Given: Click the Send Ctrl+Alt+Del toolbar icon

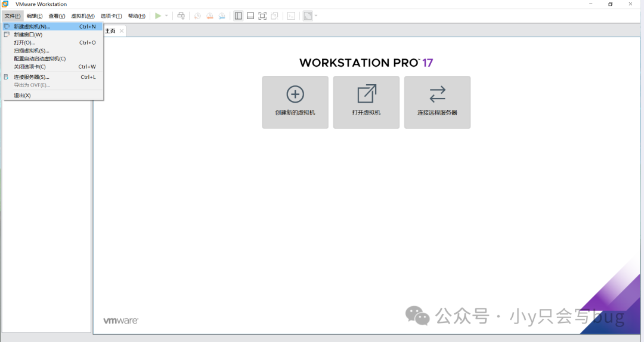Looking at the screenshot, I should click(181, 16).
